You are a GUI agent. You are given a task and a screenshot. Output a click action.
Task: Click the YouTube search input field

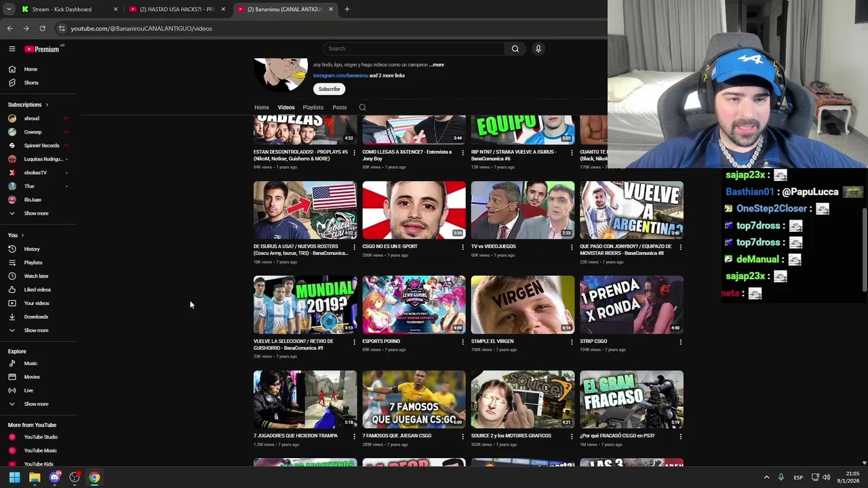pyautogui.click(x=414, y=49)
